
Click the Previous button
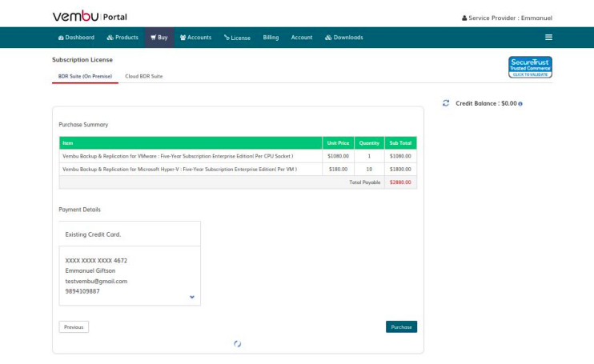tap(74, 327)
